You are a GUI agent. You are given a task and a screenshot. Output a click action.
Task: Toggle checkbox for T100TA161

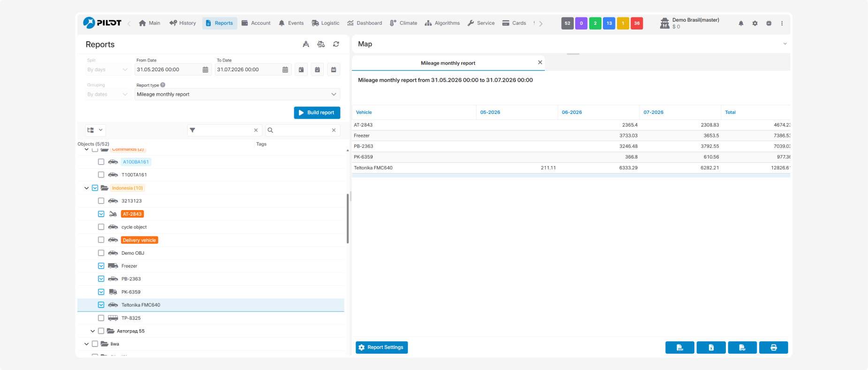[101, 174]
